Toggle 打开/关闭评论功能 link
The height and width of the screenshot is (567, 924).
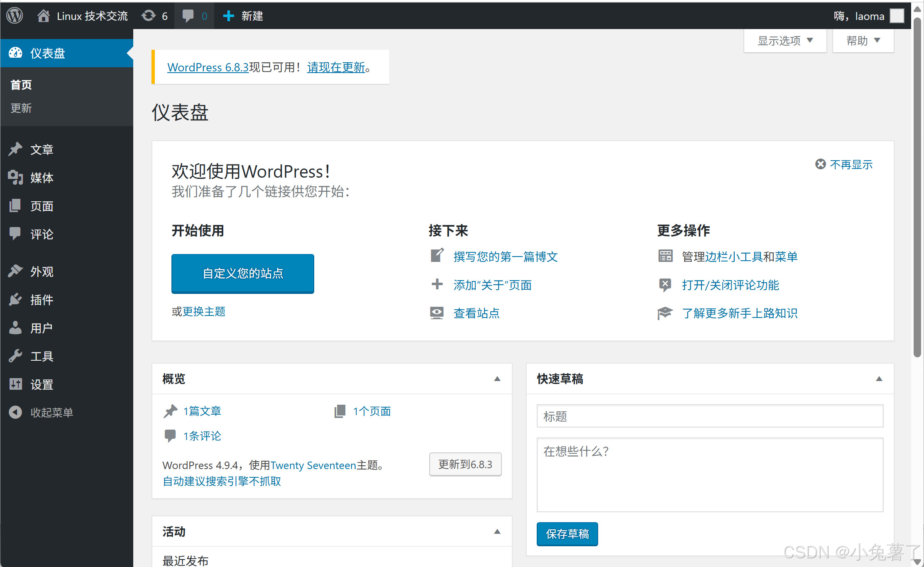730,285
